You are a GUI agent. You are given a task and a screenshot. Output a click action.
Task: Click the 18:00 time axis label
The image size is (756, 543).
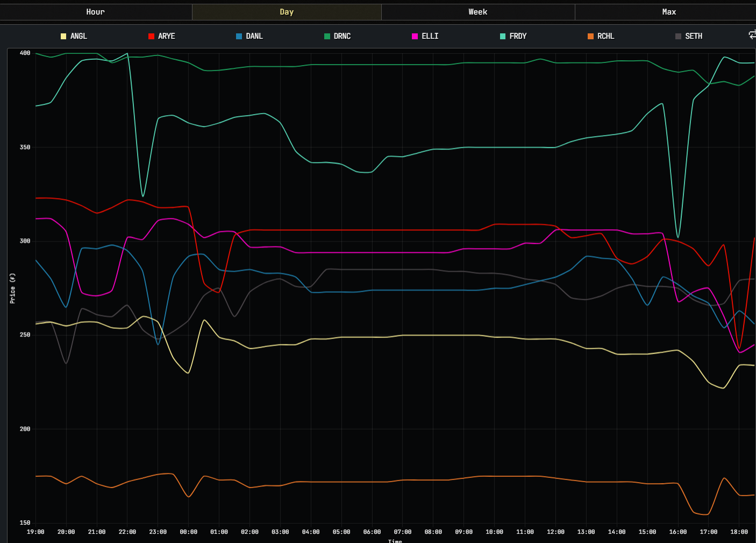click(739, 532)
